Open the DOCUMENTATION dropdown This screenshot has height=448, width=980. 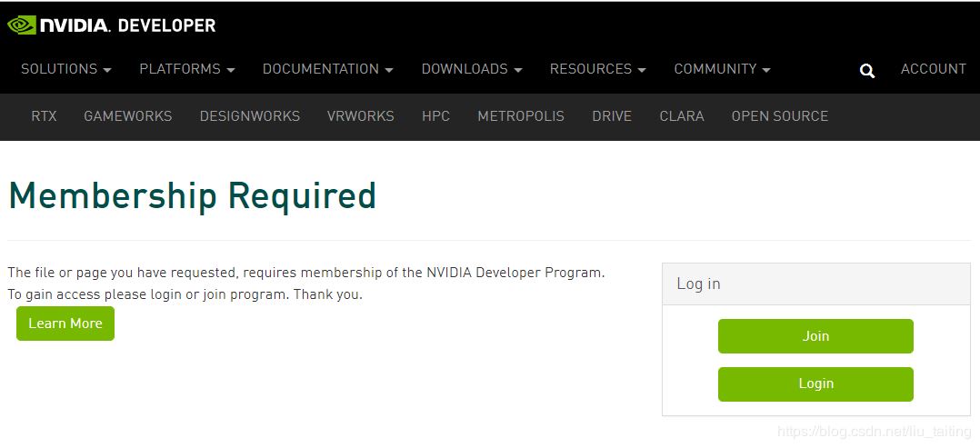click(328, 69)
